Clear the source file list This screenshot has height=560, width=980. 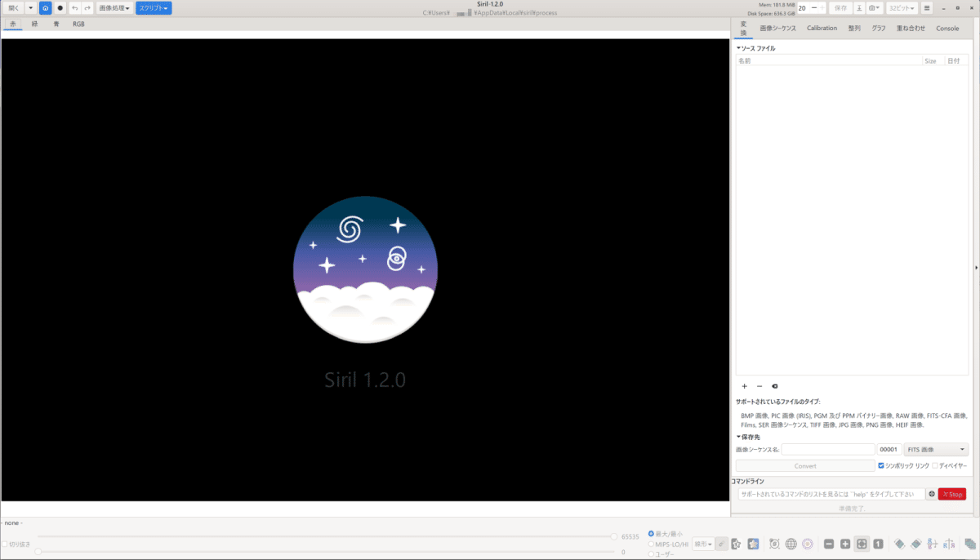pyautogui.click(x=775, y=386)
